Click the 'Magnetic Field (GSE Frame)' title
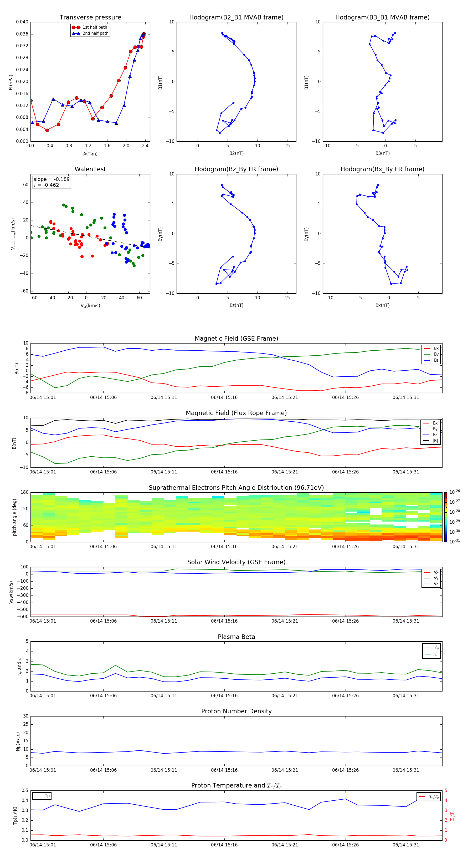This screenshot has height=868, width=473. [x=236, y=339]
